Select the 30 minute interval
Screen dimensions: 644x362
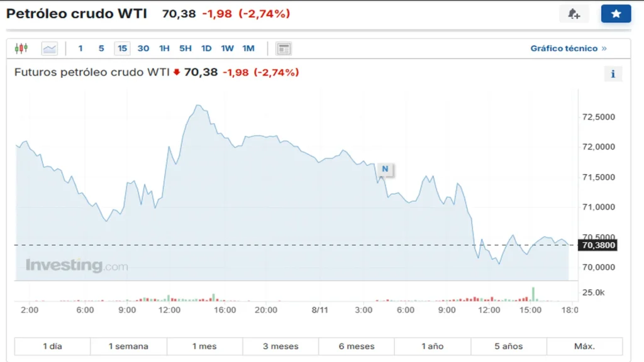(x=143, y=48)
